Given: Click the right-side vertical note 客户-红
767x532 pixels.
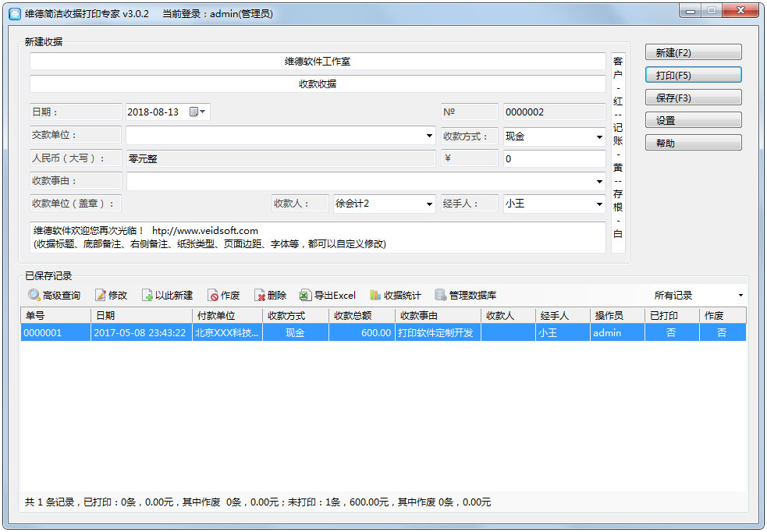Looking at the screenshot, I should pos(618,153).
